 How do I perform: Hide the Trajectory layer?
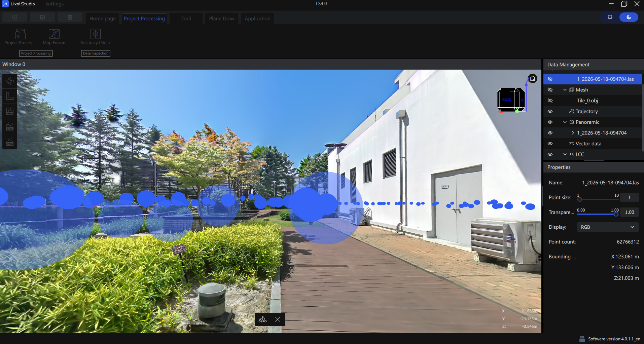pyautogui.click(x=550, y=111)
